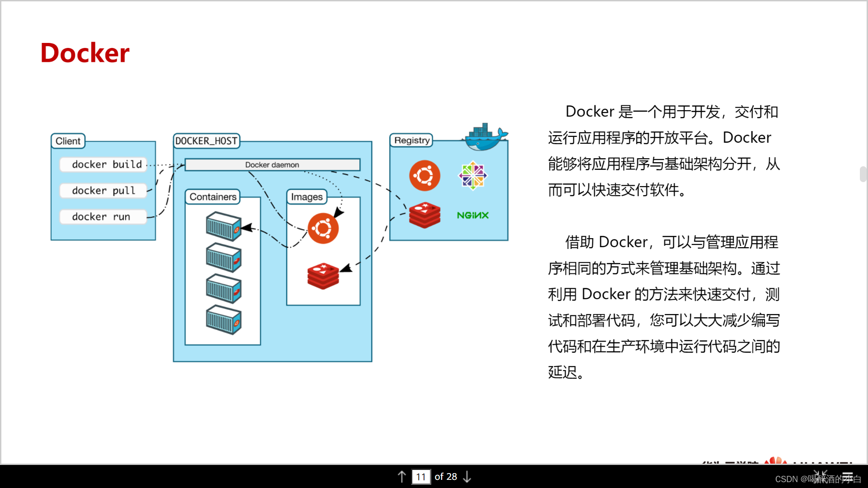Click the 'Images' label
This screenshot has width=868, height=488.
click(x=307, y=197)
